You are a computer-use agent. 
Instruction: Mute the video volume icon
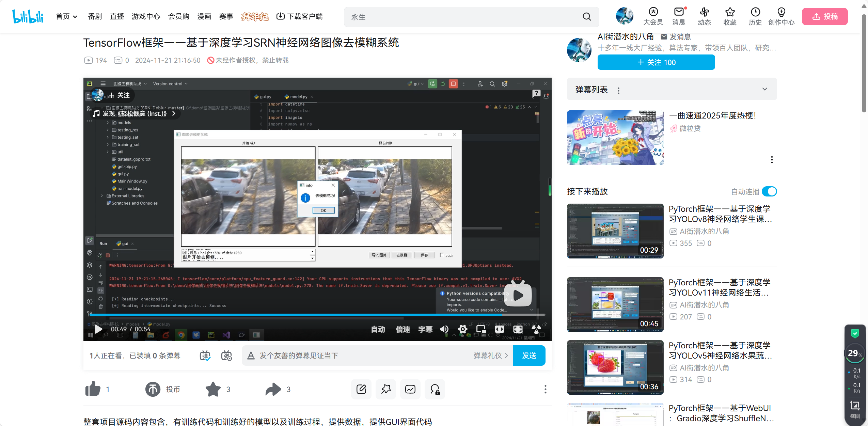[x=444, y=329]
